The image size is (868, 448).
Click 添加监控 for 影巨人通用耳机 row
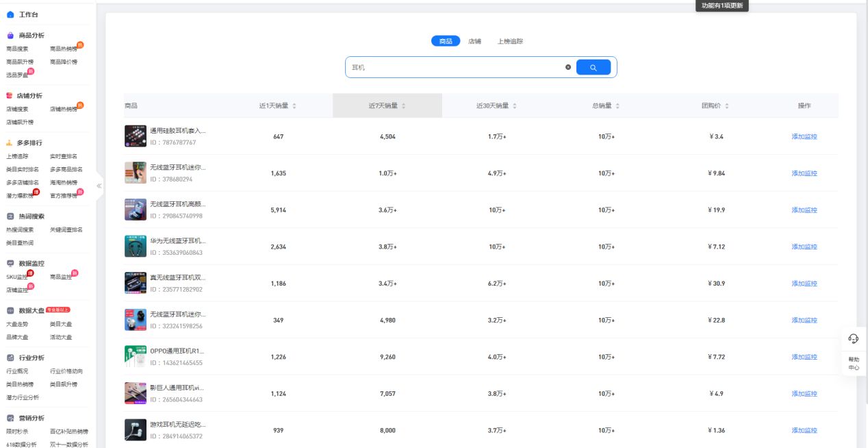coord(804,394)
